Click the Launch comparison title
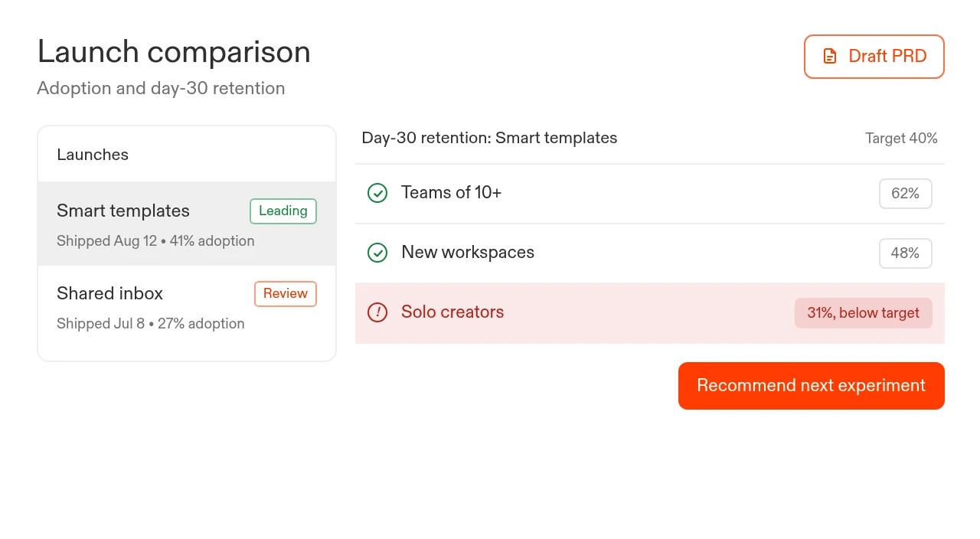Image resolution: width=980 pixels, height=539 pixels. [x=174, y=52]
